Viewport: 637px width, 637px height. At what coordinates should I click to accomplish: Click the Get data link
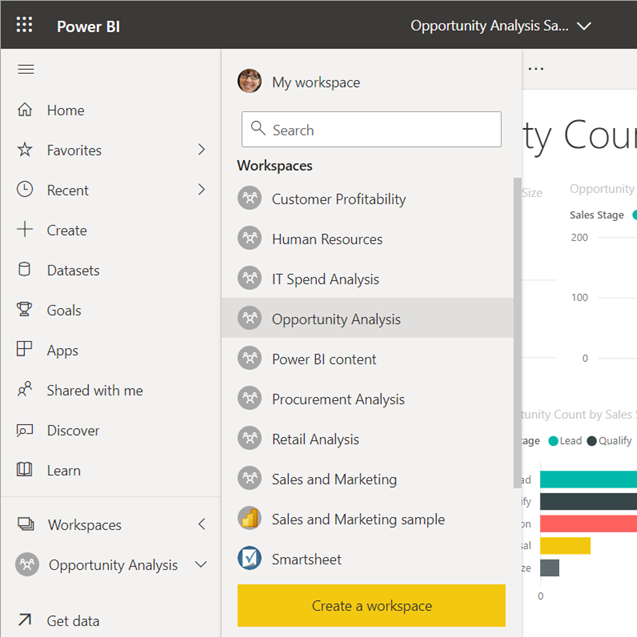pos(73,621)
